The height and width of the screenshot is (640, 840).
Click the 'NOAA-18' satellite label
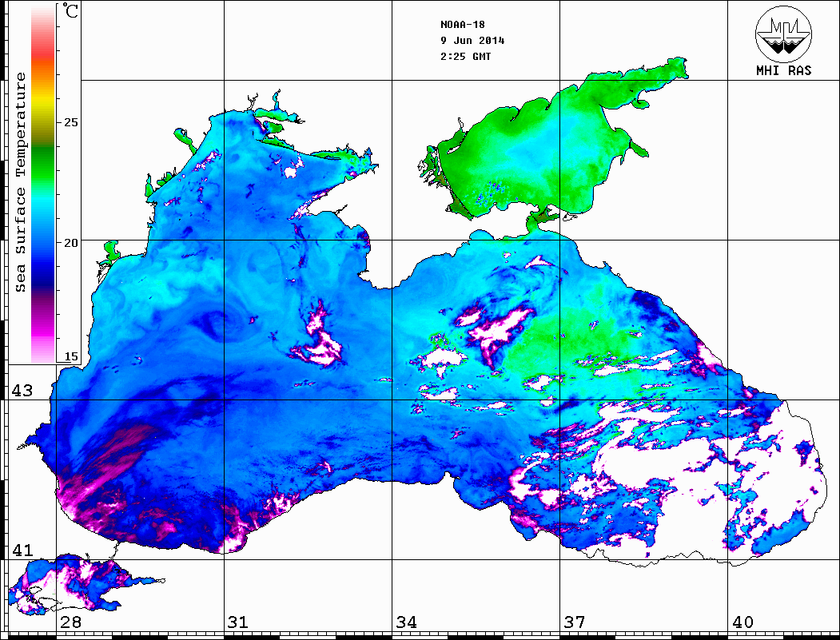tap(463, 25)
